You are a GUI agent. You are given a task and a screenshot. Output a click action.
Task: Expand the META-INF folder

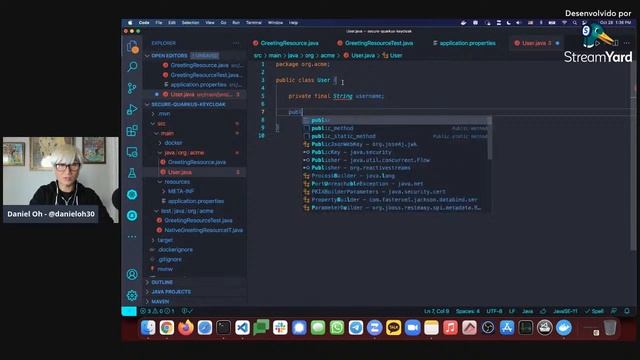click(180, 191)
